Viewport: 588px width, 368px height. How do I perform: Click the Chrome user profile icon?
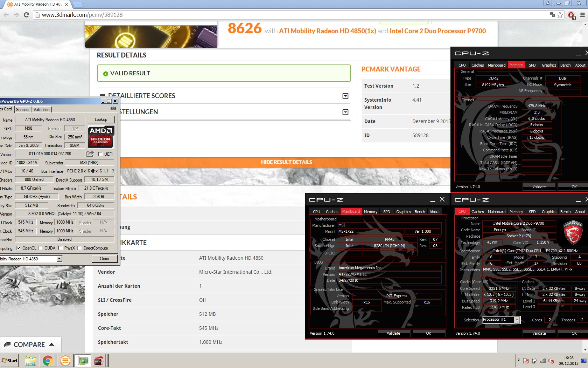point(548,3)
